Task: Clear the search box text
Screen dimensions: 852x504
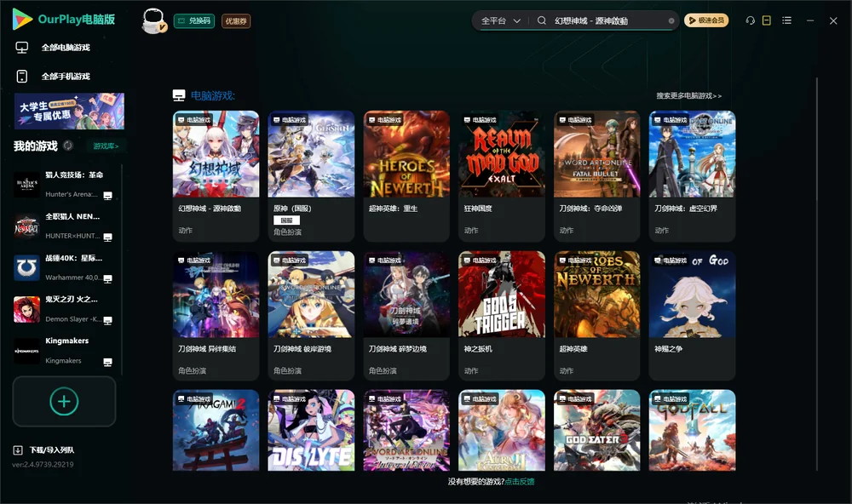Action: (671, 21)
